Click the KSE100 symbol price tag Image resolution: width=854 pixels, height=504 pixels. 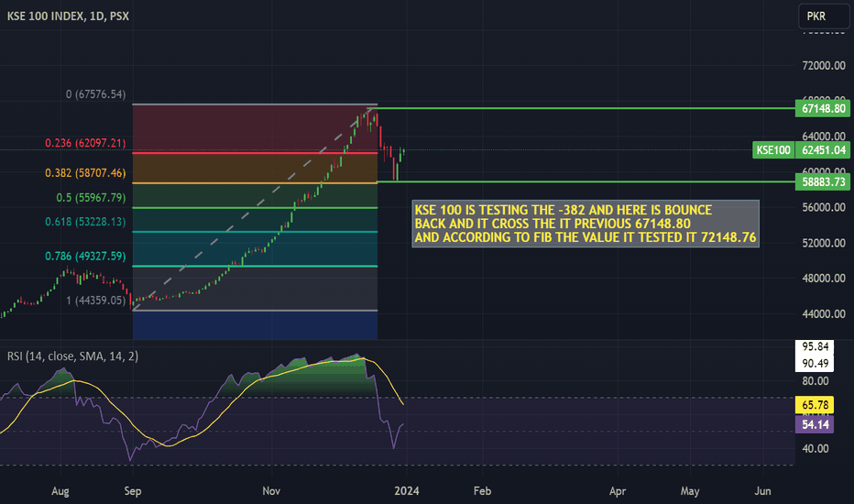[772, 150]
